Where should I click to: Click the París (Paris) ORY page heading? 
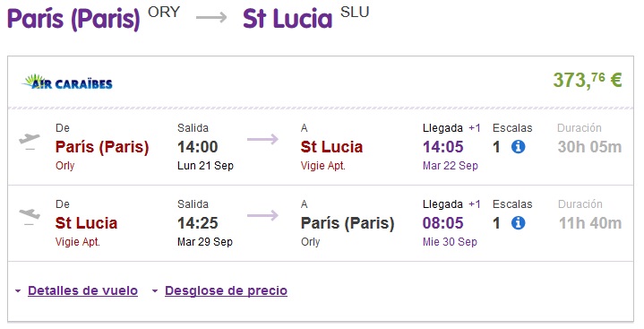click(94, 18)
